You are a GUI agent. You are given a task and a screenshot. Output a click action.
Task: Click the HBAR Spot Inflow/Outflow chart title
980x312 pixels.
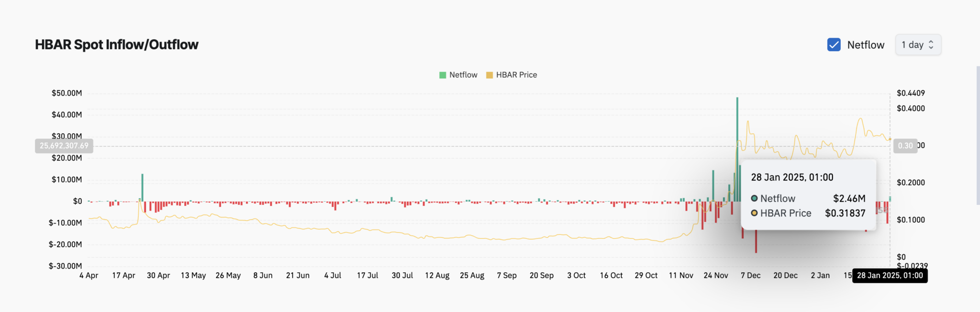click(x=116, y=44)
